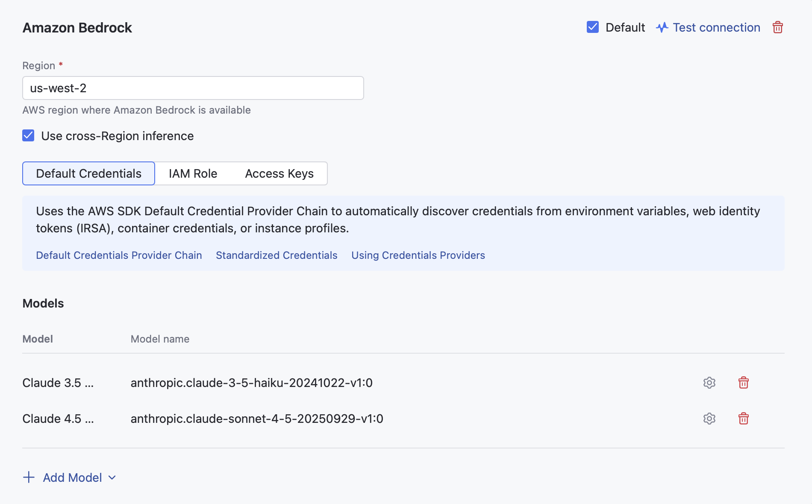This screenshot has height=504, width=812.
Task: Open the Add Model options
Action: [72, 477]
